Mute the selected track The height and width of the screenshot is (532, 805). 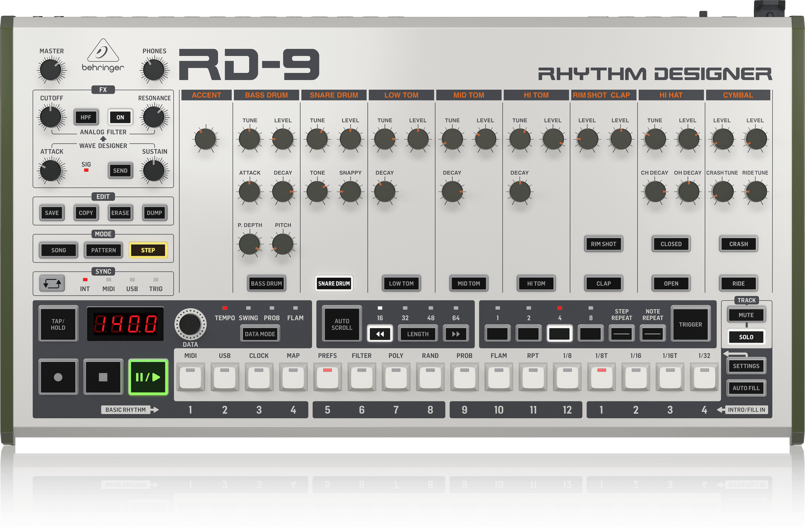(746, 315)
